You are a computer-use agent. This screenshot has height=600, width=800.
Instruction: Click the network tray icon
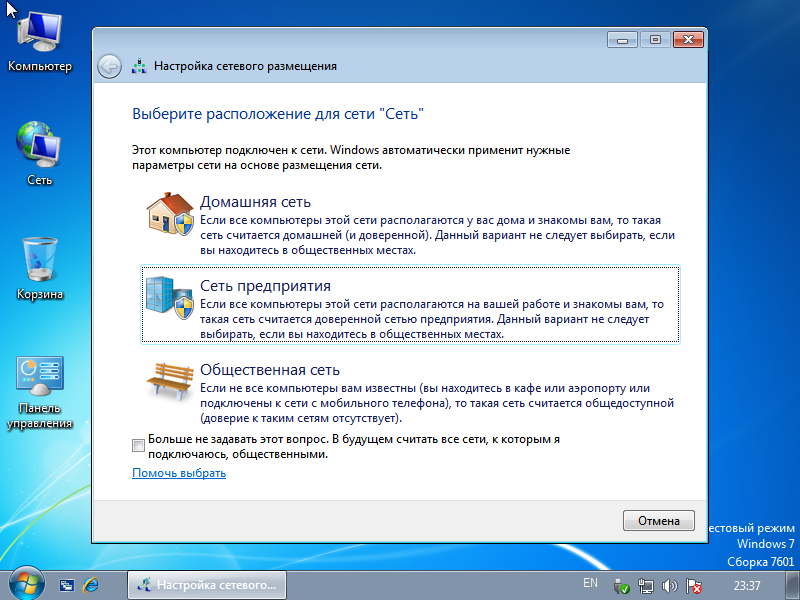click(x=646, y=585)
